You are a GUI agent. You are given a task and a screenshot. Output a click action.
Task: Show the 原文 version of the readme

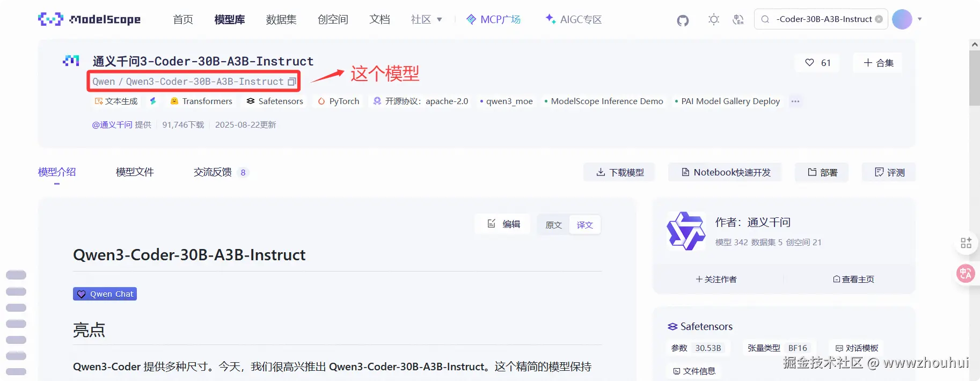pyautogui.click(x=553, y=225)
